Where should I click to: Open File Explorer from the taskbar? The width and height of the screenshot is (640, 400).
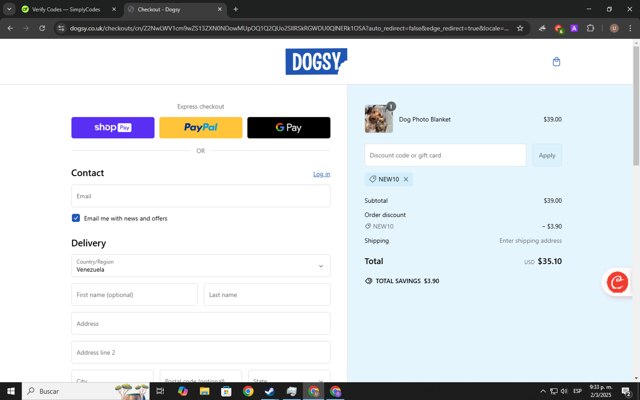204,391
